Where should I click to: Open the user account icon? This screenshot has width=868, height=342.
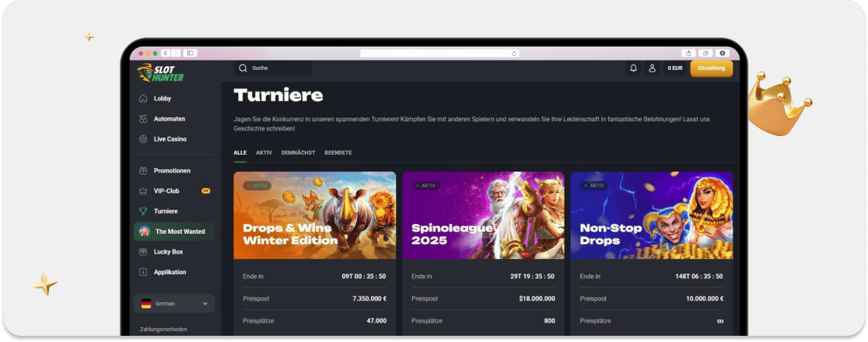652,68
